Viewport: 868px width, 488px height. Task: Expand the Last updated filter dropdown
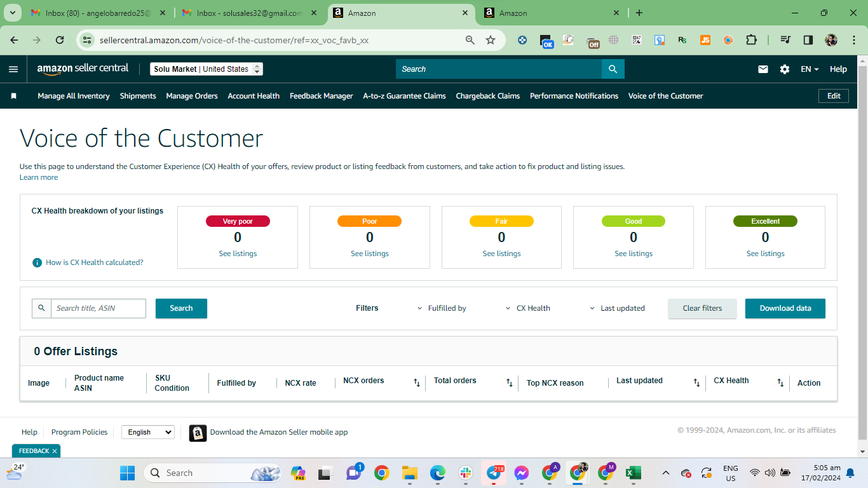coord(618,308)
